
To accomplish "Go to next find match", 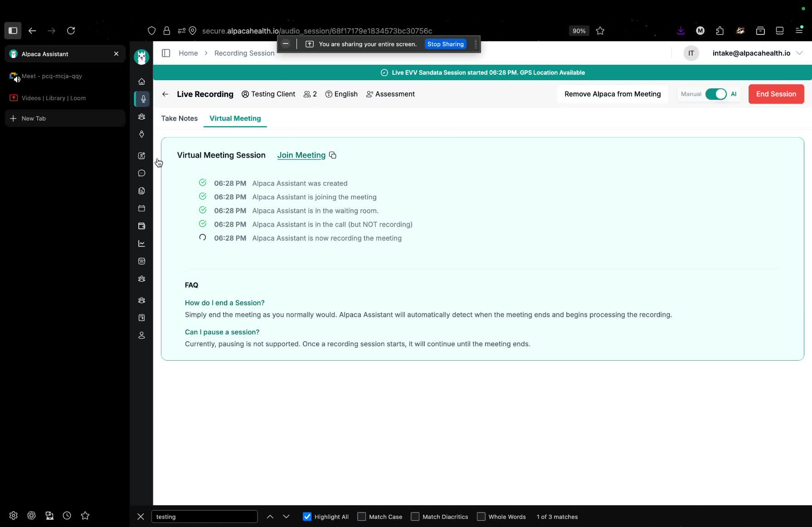I will 286,517.
